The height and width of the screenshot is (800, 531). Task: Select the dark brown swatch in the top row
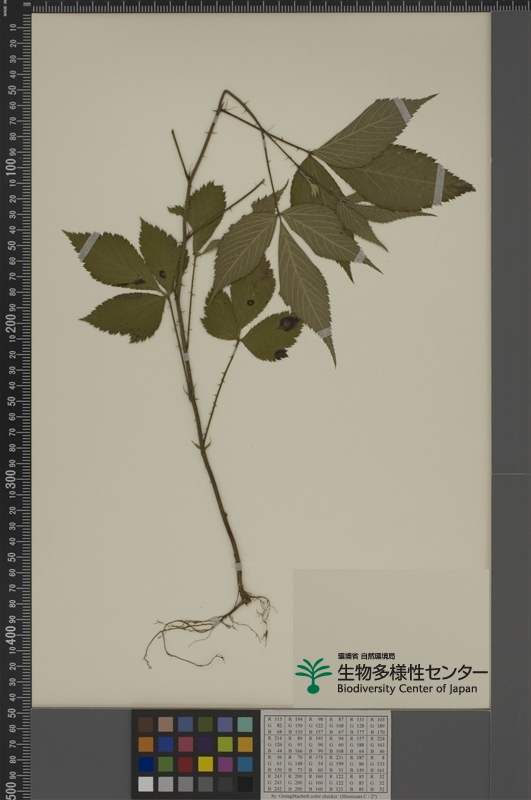145,724
